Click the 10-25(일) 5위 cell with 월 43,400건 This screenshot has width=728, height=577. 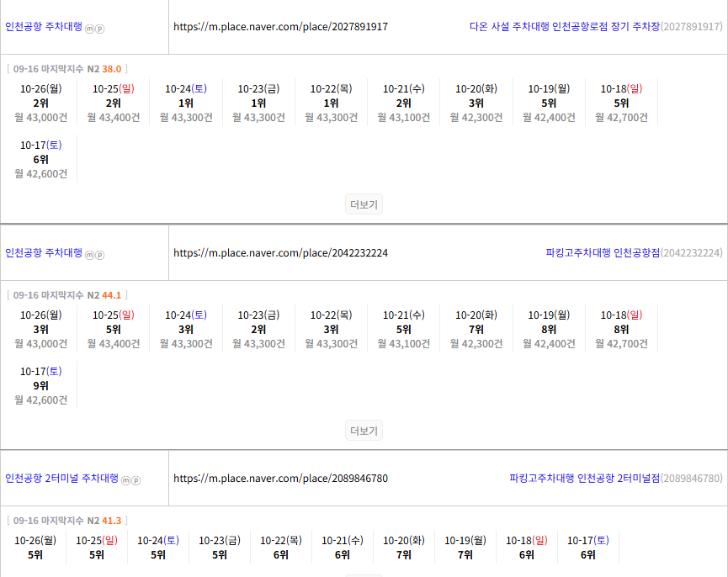[114, 330]
